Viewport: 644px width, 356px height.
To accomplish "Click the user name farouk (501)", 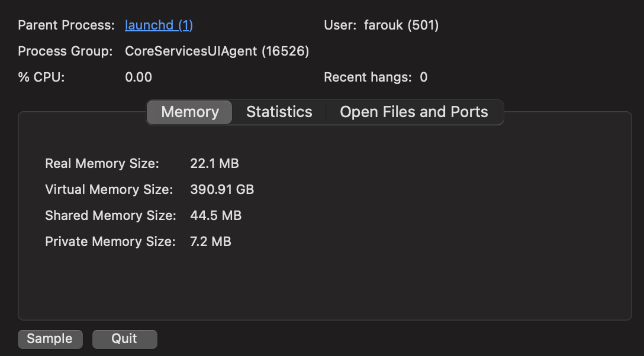I will [401, 25].
